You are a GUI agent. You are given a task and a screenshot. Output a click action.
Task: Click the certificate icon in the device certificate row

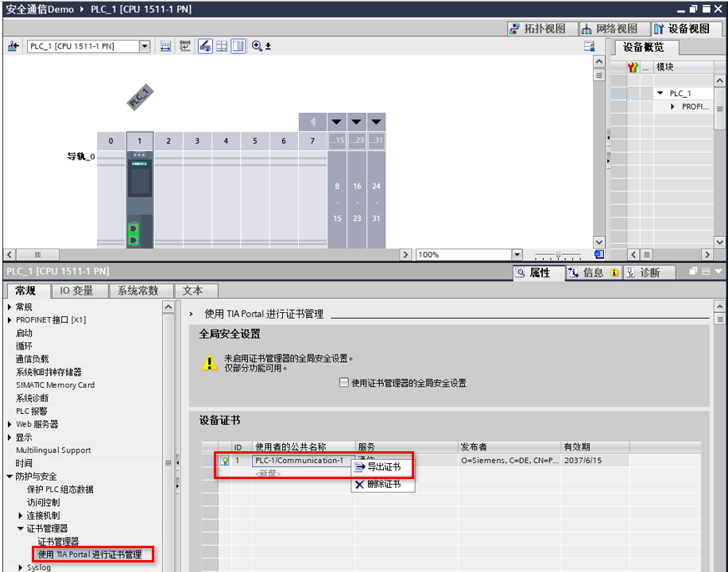225,461
